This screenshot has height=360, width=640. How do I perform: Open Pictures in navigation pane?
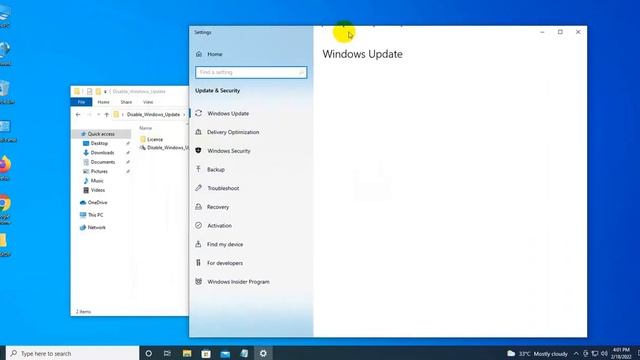coord(99,171)
